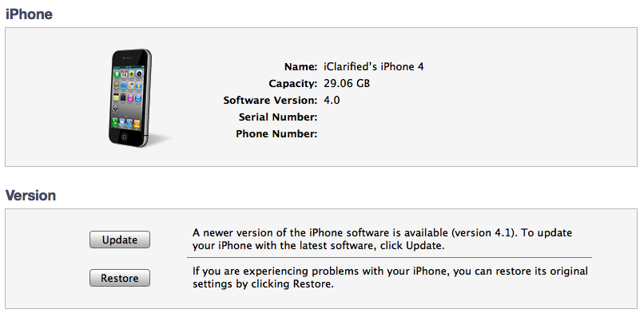
Task: Select the Software Version label
Action: (x=270, y=101)
